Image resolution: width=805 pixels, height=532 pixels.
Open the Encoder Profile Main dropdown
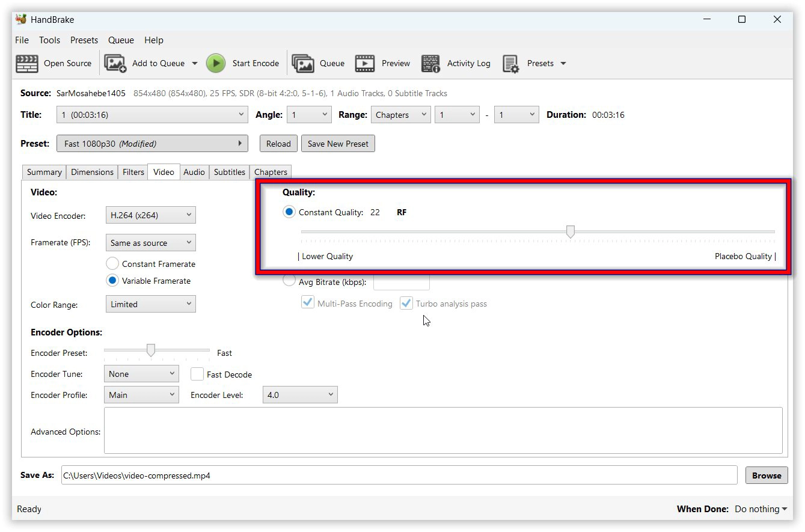141,395
